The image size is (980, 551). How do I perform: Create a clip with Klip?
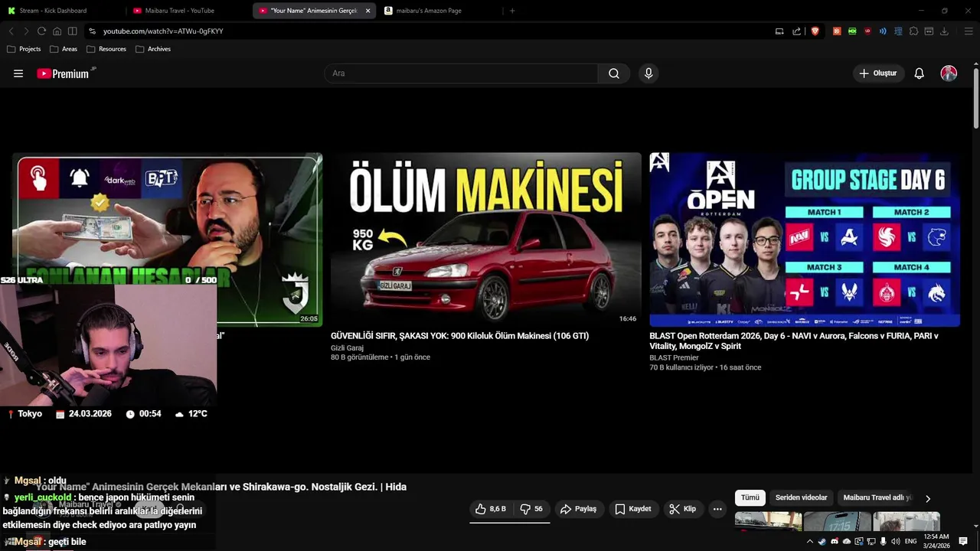tap(682, 509)
